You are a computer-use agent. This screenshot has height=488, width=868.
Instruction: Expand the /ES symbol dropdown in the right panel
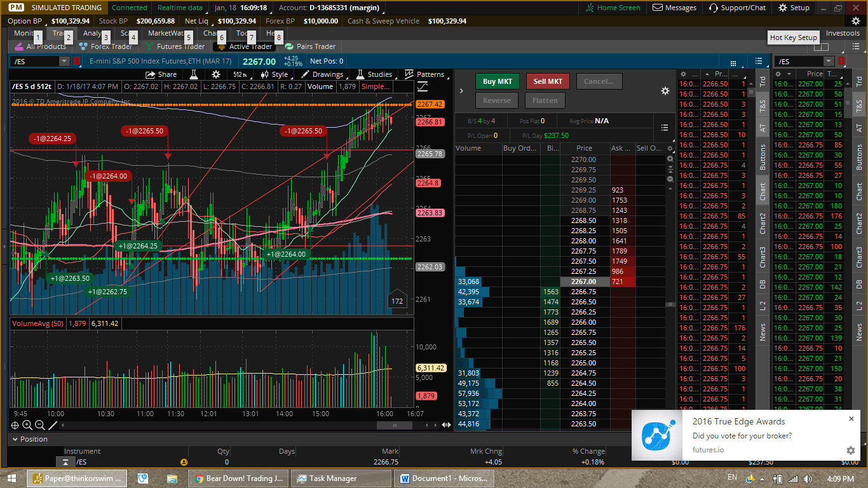coord(829,61)
